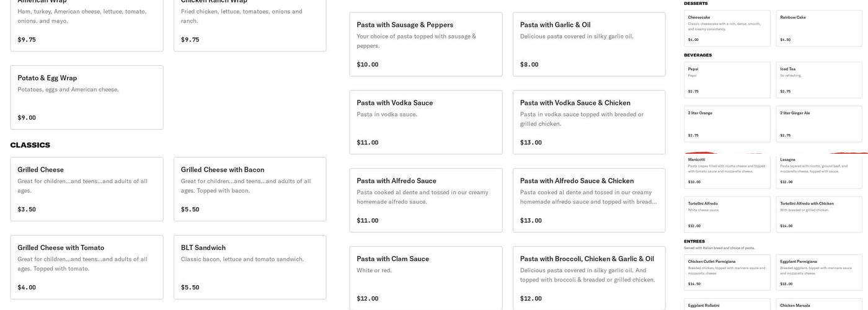Open Pasta with Sausage & Peppers

point(426,44)
